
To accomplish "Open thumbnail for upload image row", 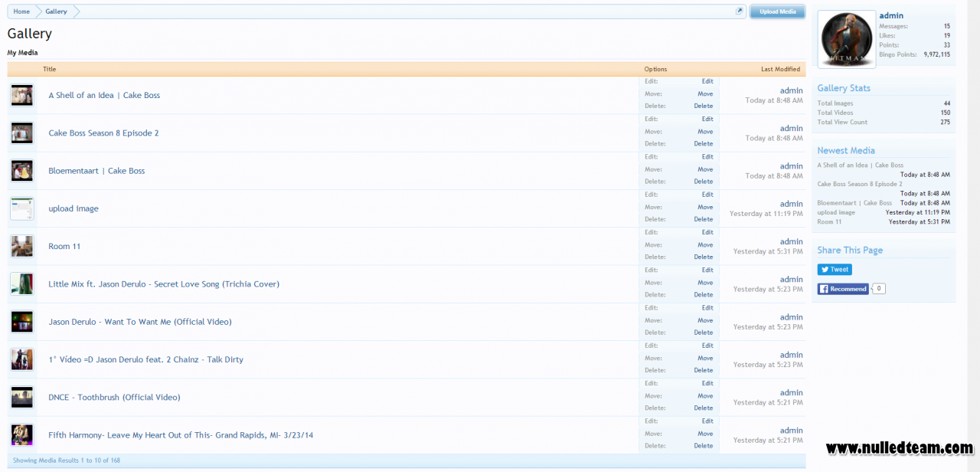I will [x=21, y=208].
